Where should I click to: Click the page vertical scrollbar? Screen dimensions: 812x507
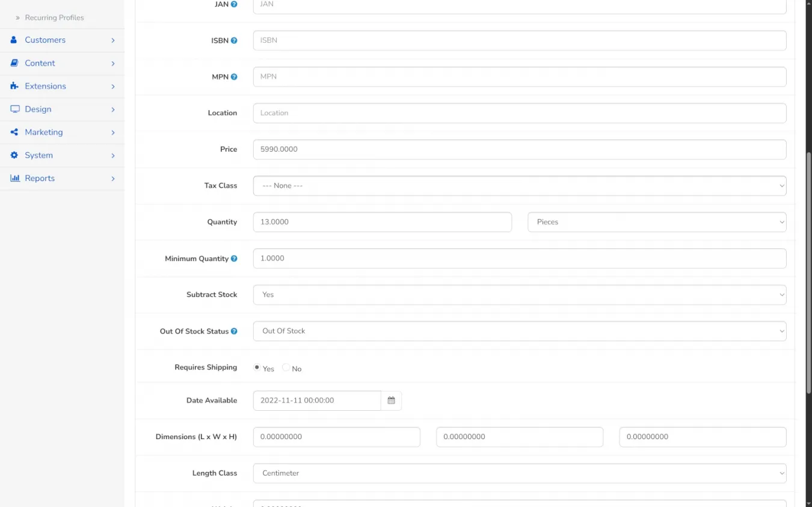click(x=808, y=271)
